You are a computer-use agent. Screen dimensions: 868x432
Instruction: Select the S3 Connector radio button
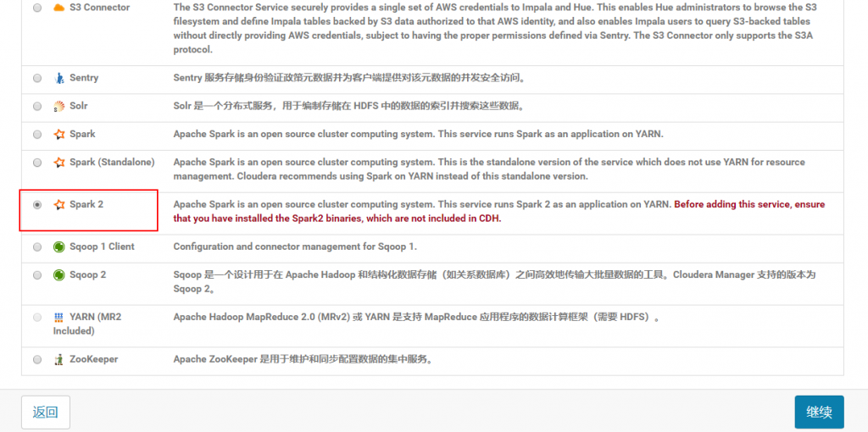(37, 8)
